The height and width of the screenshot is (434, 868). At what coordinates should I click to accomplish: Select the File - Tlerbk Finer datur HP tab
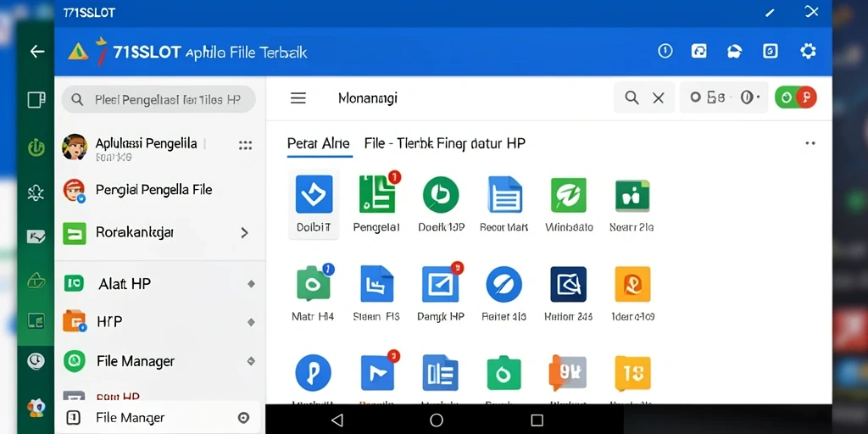[x=444, y=144]
